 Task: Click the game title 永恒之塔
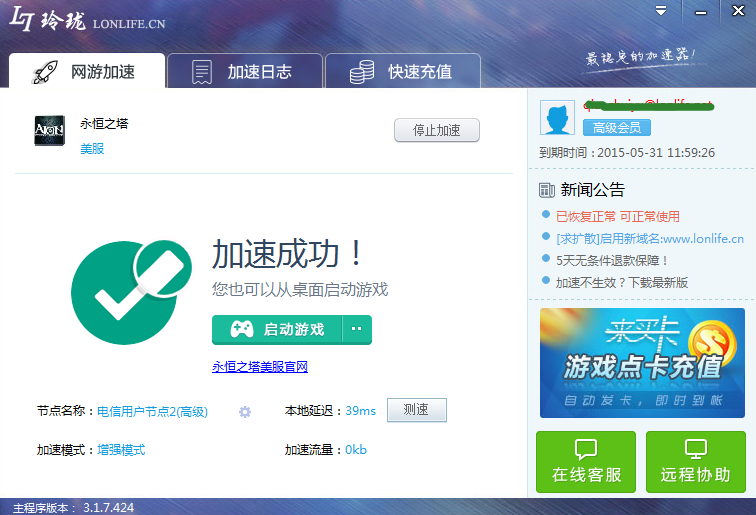point(104,123)
